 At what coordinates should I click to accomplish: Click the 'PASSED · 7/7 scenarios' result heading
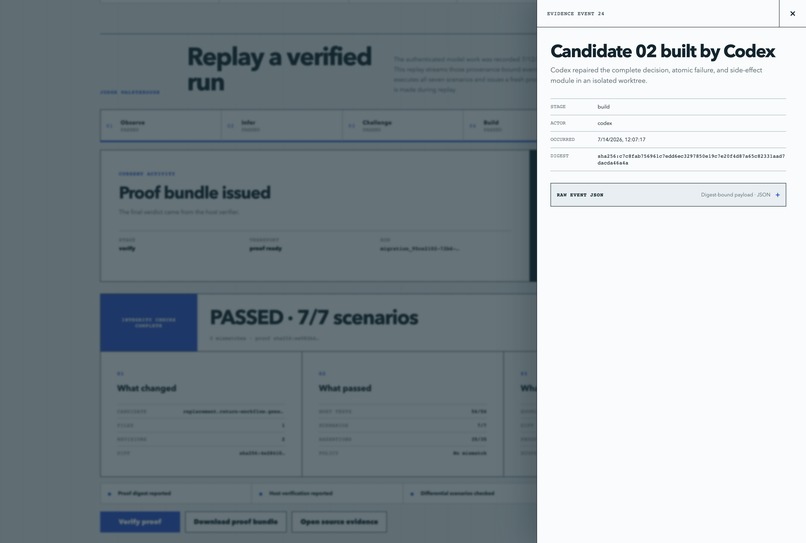point(314,317)
